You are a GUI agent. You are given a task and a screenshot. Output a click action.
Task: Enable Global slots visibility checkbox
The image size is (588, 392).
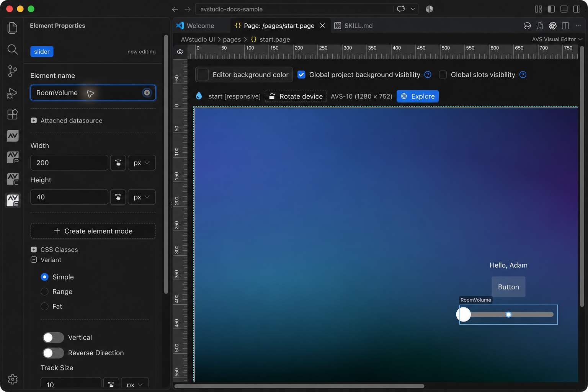[443, 75]
